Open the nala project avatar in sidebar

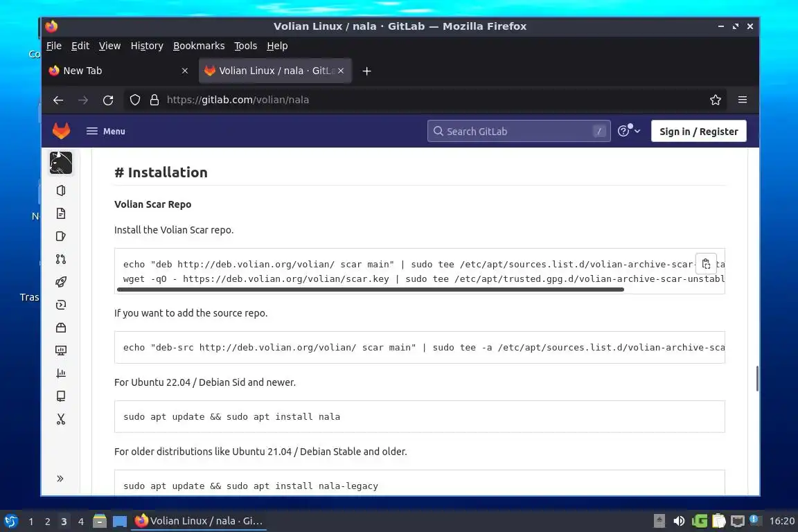[60, 163]
